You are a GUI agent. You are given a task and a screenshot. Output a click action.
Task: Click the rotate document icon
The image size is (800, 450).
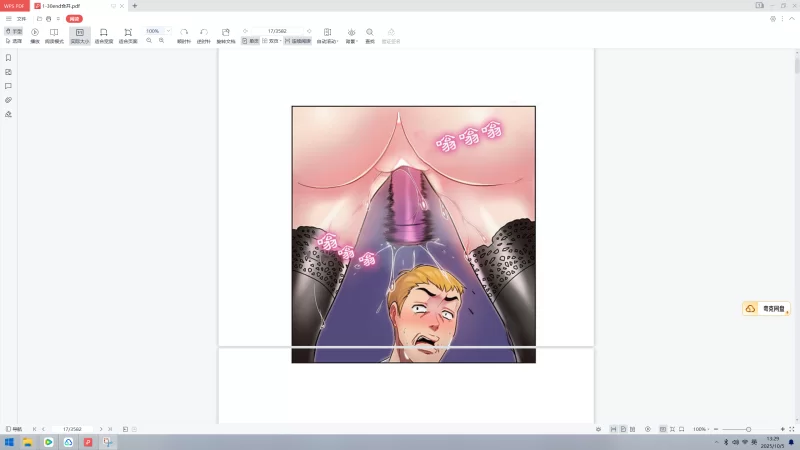226,35
